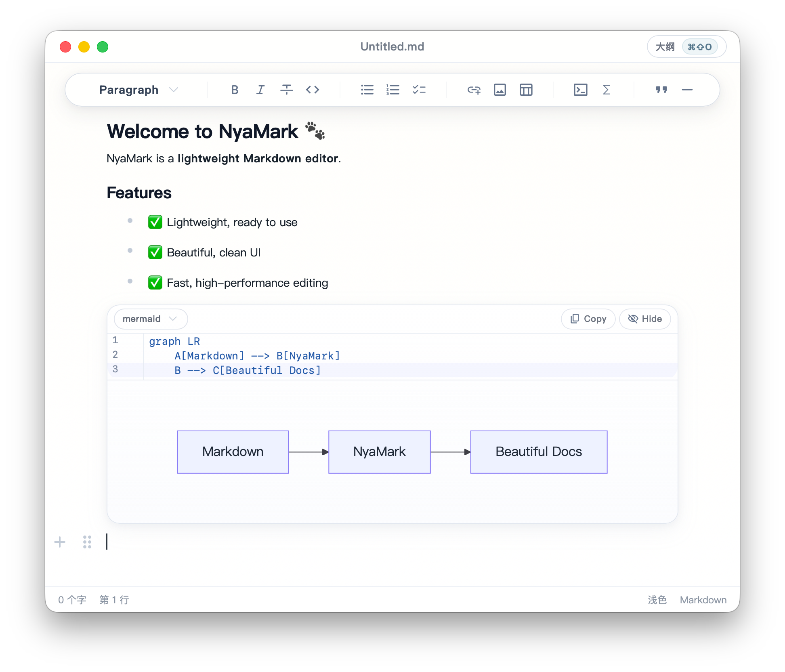Insert inline code formatting
The width and height of the screenshot is (785, 672).
click(313, 90)
